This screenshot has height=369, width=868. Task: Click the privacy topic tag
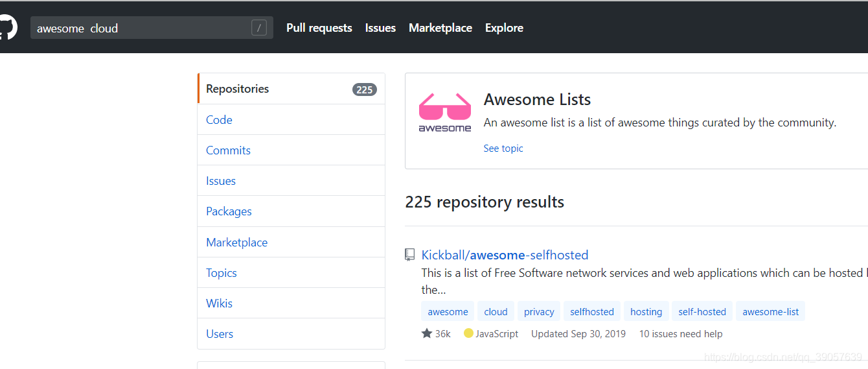pos(539,311)
